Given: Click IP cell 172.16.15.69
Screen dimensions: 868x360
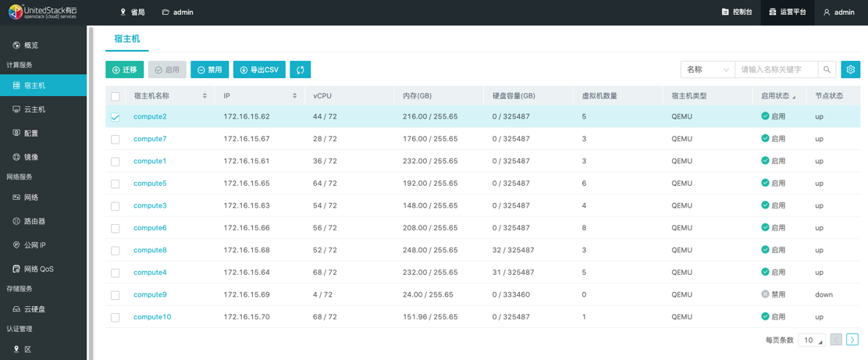Looking at the screenshot, I should point(247,294).
